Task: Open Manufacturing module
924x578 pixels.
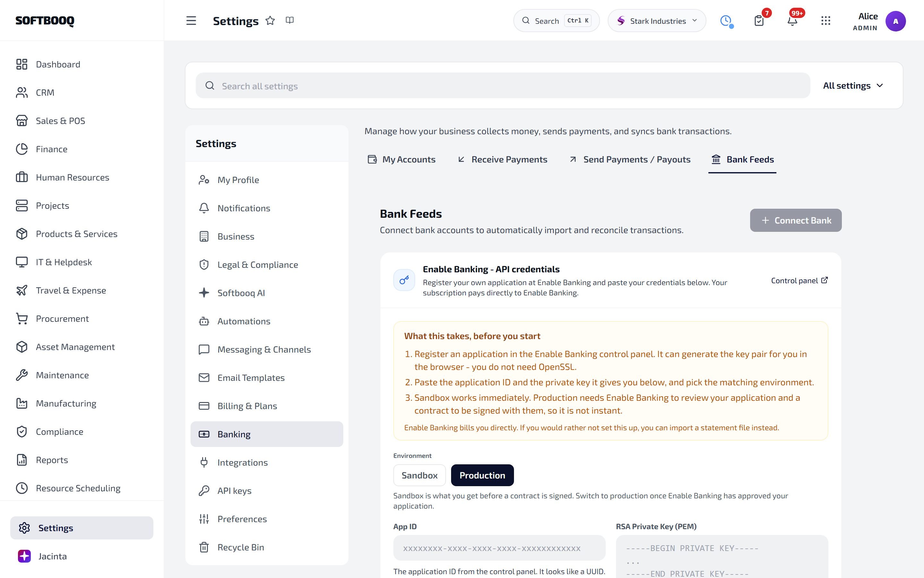Action: tap(82, 403)
